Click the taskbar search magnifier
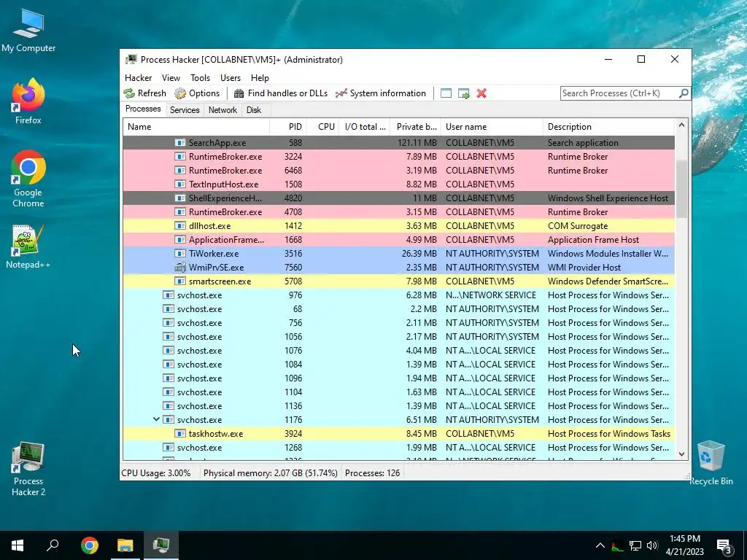 pos(53,545)
